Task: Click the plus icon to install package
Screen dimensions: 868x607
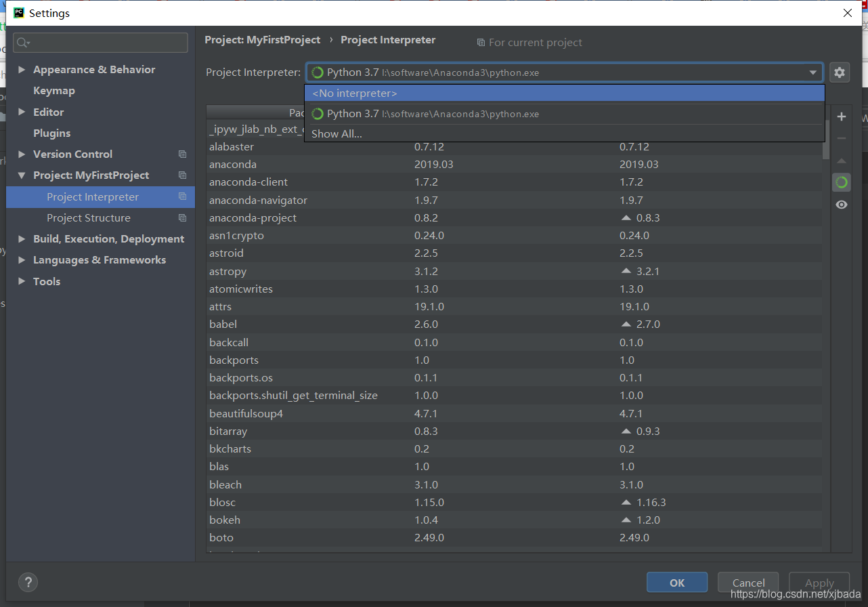Action: click(842, 117)
